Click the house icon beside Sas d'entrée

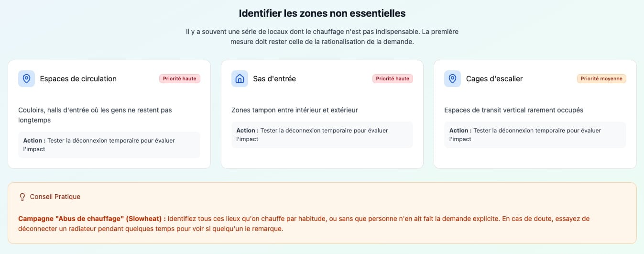pyautogui.click(x=240, y=79)
